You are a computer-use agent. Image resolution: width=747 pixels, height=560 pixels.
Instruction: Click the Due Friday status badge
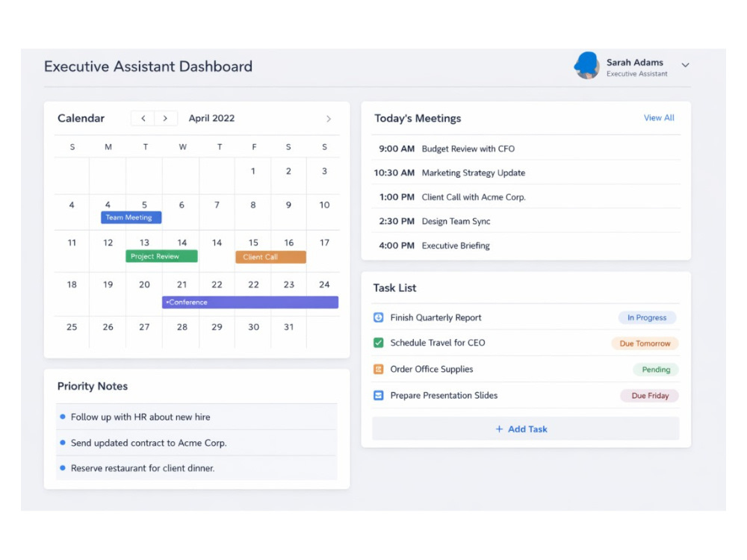pos(650,396)
